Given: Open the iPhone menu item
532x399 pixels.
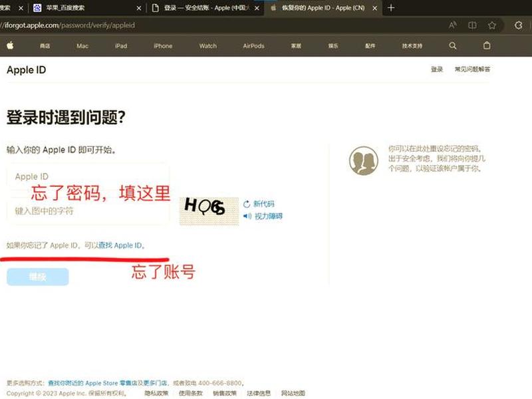Looking at the screenshot, I should pyautogui.click(x=163, y=46).
